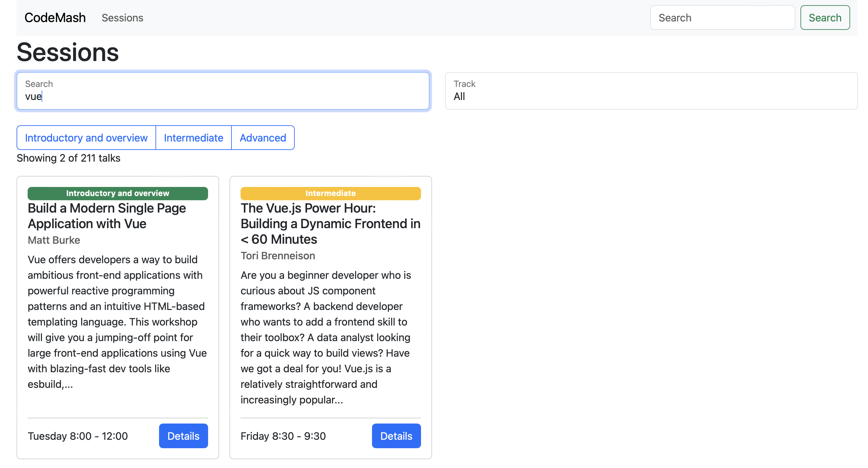
Task: Click the green Introductory and overview badge
Action: click(x=118, y=193)
